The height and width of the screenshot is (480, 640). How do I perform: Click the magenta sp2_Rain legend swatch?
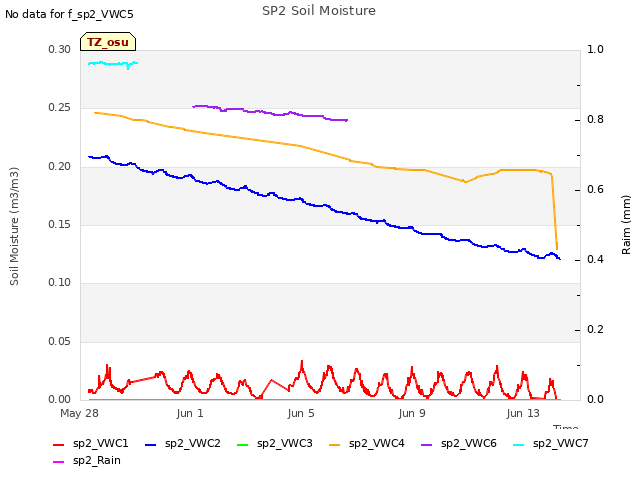click(59, 462)
